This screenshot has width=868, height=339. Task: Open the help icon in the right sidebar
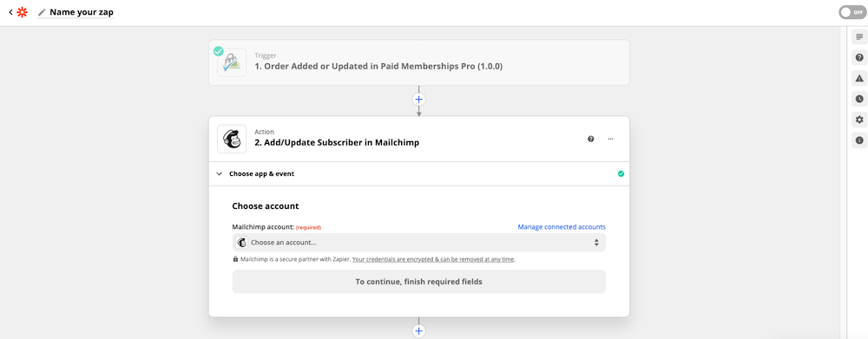(859, 57)
